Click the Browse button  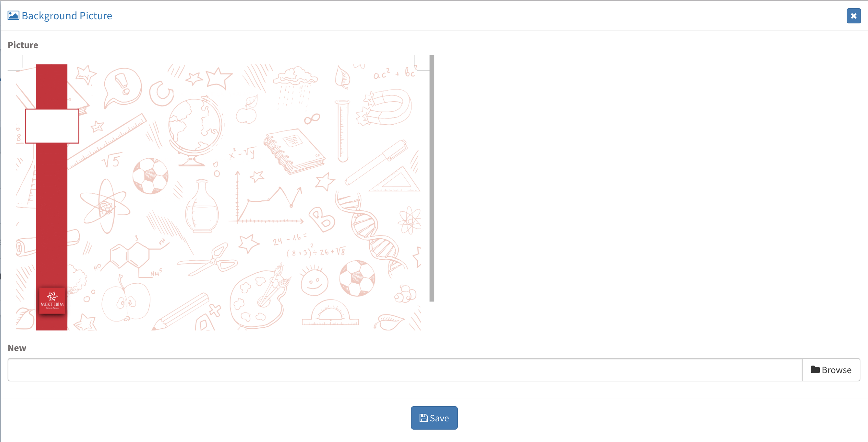pos(831,370)
